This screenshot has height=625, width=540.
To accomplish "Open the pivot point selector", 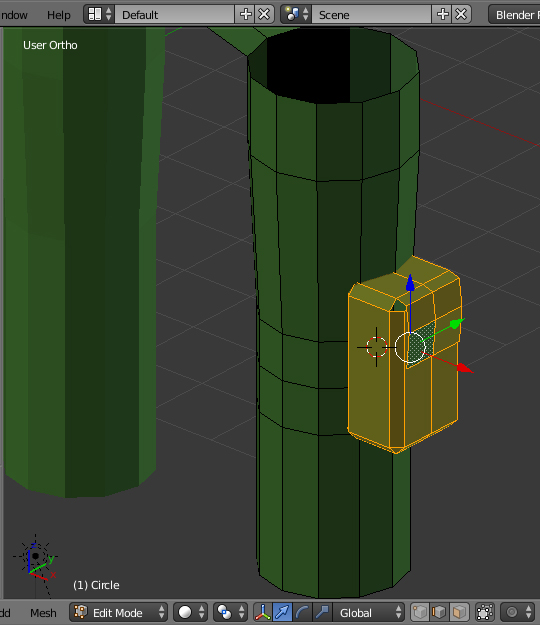I will click(230, 612).
